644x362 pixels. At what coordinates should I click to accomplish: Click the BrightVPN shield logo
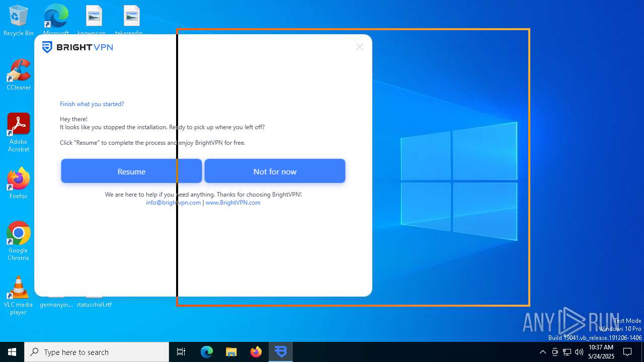pyautogui.click(x=47, y=47)
